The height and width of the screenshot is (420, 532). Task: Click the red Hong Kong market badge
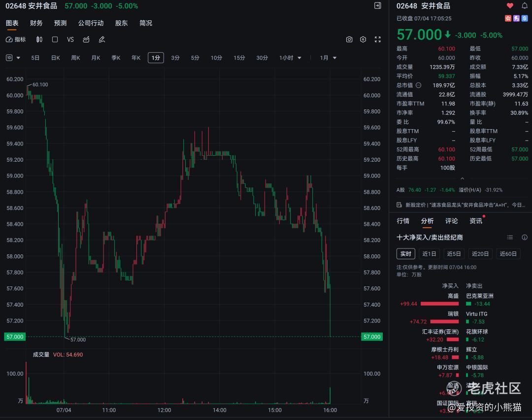(508, 18)
